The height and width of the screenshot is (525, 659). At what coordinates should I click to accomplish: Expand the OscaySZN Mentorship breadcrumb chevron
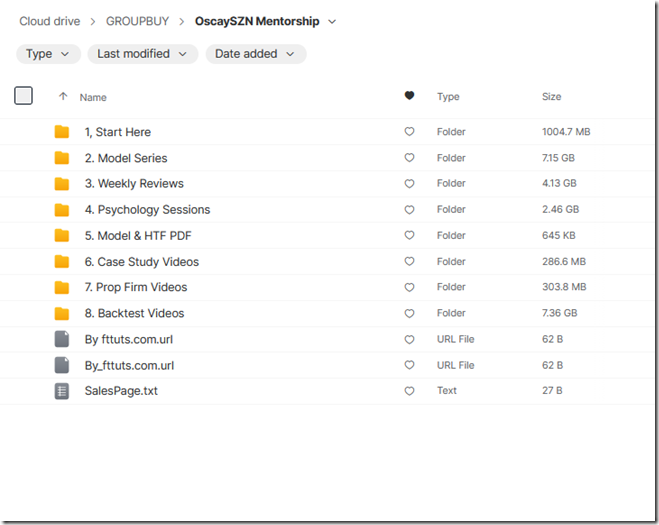pyautogui.click(x=333, y=22)
